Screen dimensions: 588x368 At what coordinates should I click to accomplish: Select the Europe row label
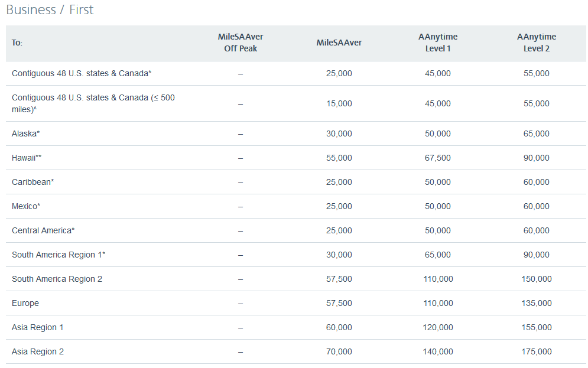[x=25, y=303]
